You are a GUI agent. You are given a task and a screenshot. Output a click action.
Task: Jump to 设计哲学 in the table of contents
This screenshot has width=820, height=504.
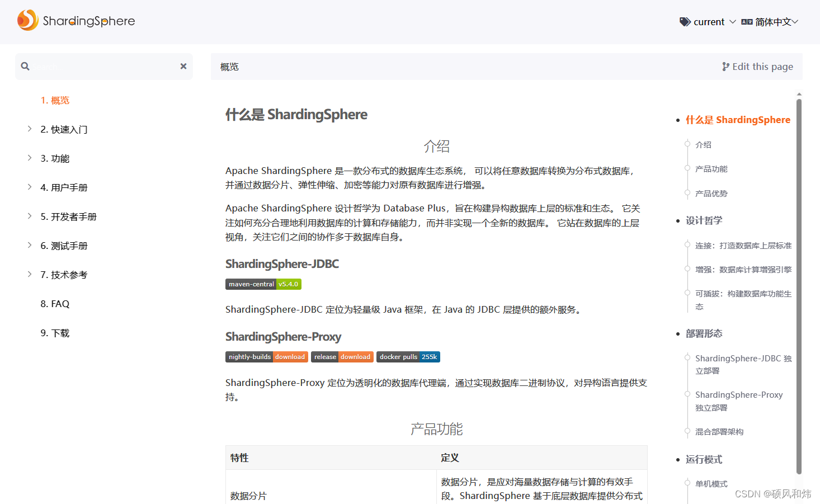(704, 220)
